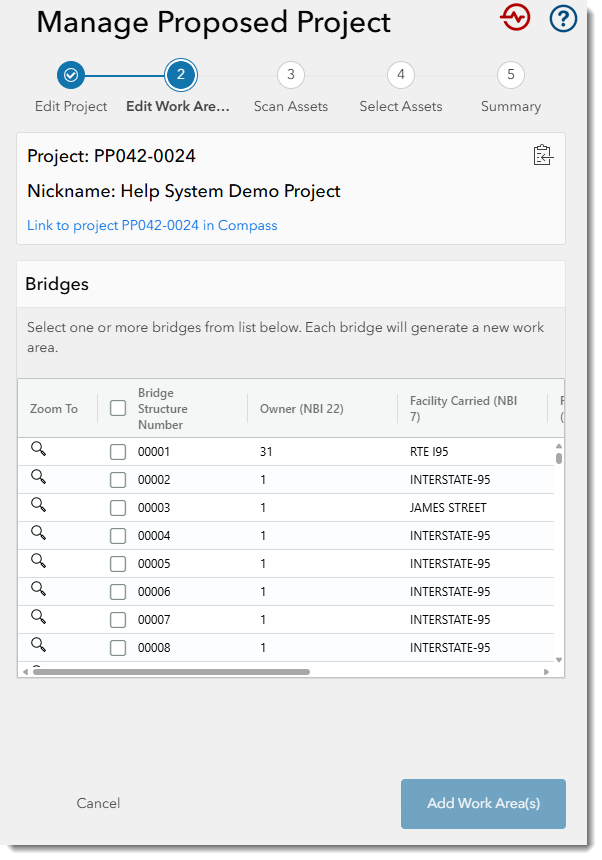Go to Edit Project step one
The height and width of the screenshot is (860, 602).
point(71,75)
